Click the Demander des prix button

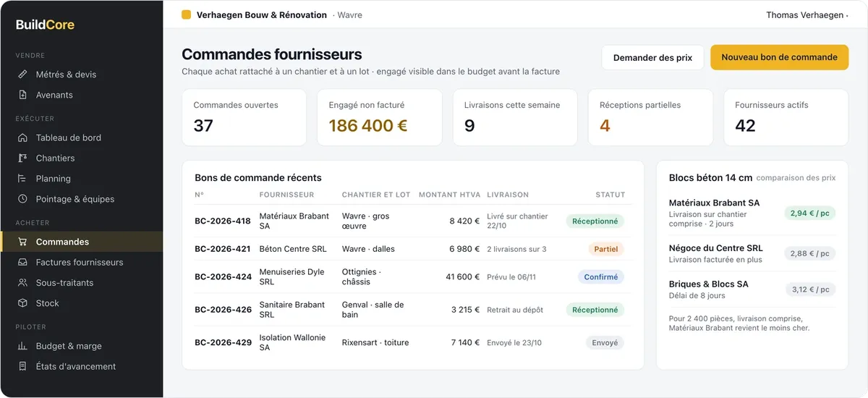pyautogui.click(x=652, y=57)
